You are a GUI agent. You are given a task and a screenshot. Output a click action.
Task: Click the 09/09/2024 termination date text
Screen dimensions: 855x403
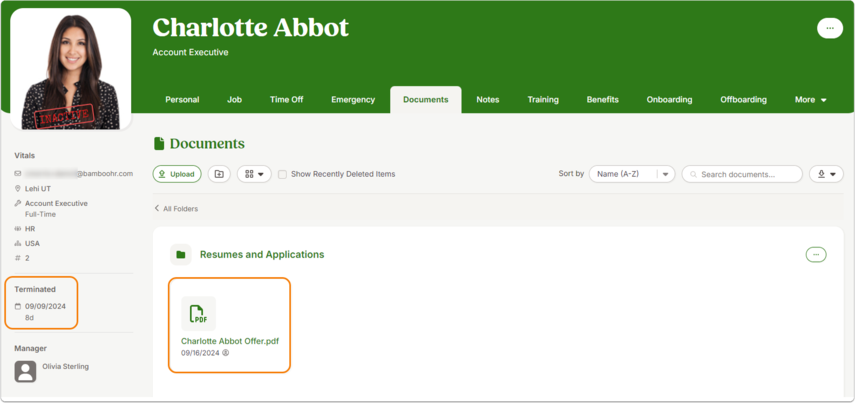click(45, 306)
